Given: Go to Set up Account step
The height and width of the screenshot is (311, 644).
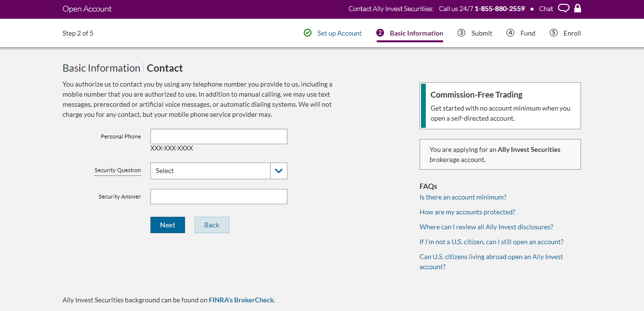Looking at the screenshot, I should (x=339, y=33).
